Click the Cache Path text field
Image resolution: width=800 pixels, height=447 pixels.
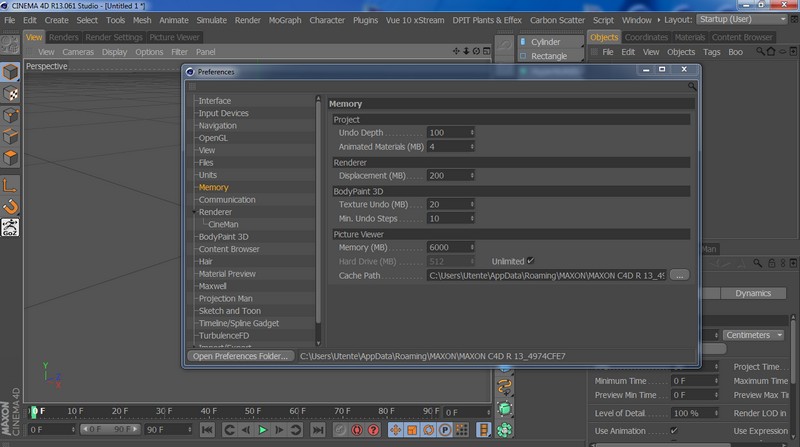click(546, 276)
